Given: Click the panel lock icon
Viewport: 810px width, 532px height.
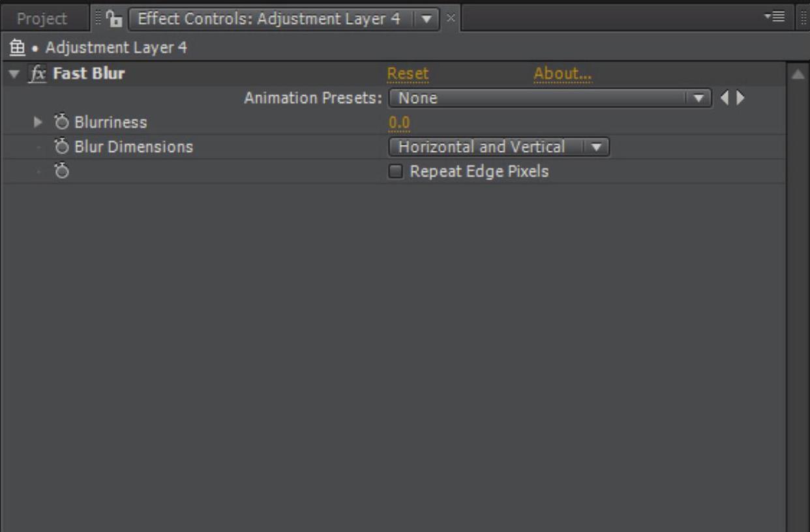Looking at the screenshot, I should coord(115,19).
